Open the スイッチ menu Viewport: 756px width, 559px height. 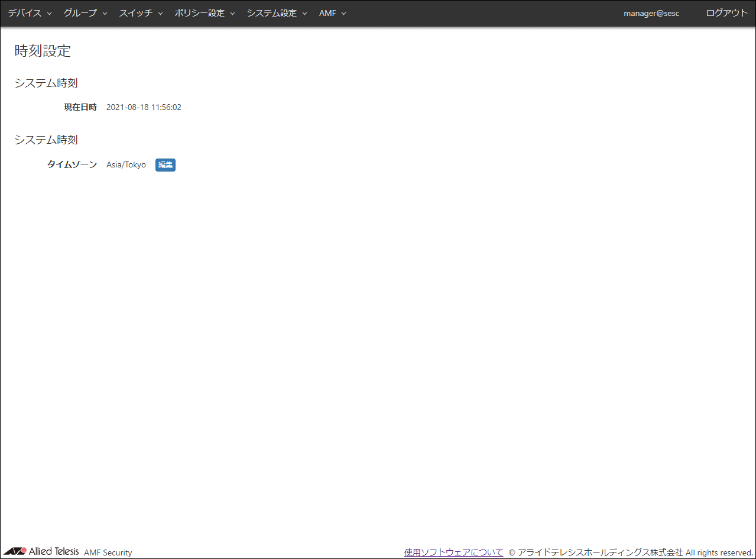(141, 13)
